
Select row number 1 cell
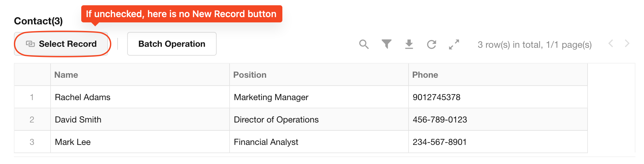point(32,97)
